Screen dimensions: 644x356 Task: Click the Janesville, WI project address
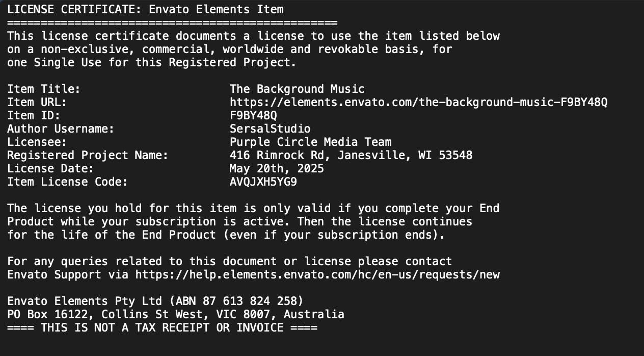click(x=351, y=155)
